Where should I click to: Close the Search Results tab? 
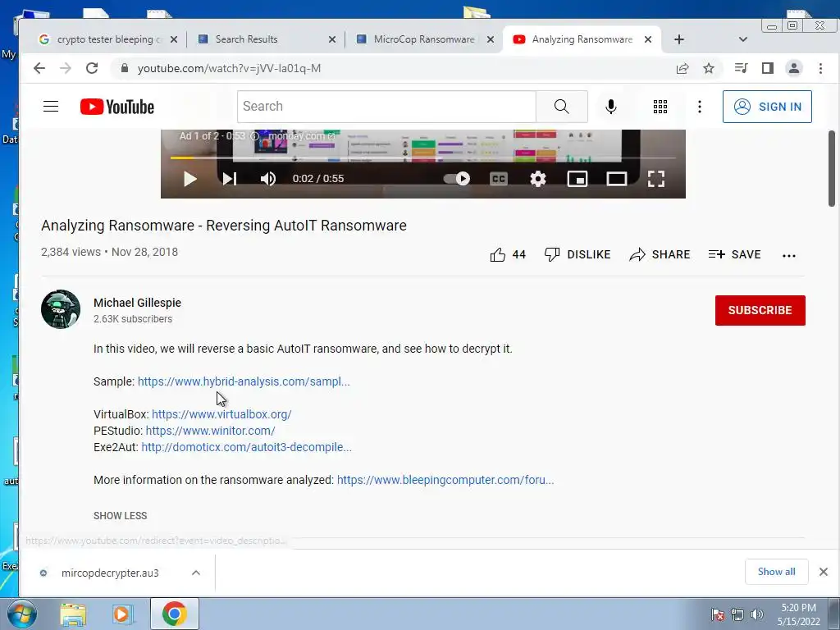pos(331,39)
